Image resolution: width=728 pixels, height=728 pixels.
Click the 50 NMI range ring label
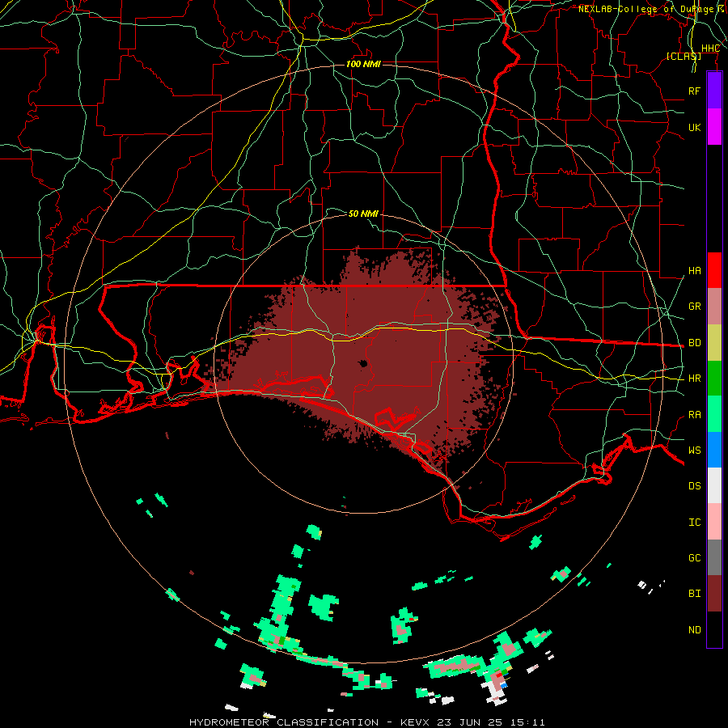(x=363, y=214)
